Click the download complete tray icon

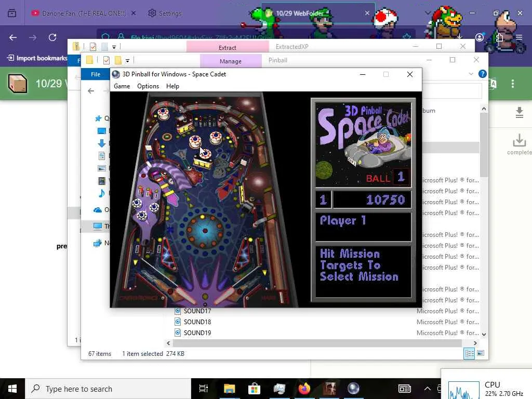[x=519, y=140]
